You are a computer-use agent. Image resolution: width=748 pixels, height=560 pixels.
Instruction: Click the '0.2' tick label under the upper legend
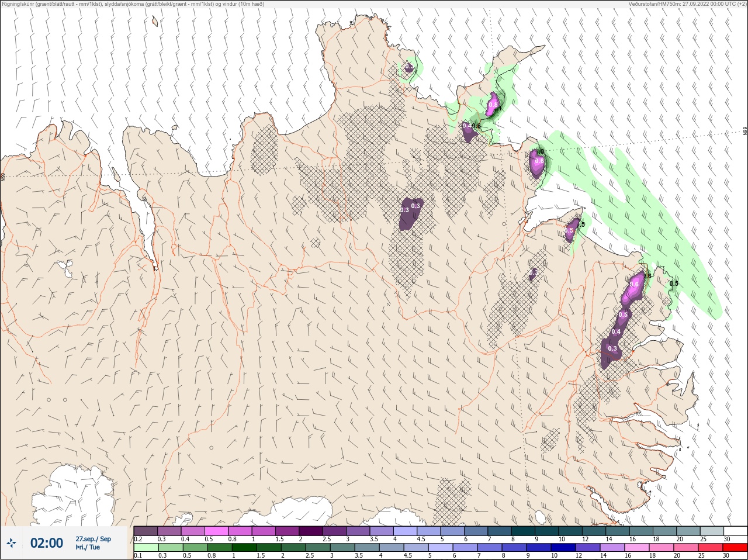click(138, 539)
